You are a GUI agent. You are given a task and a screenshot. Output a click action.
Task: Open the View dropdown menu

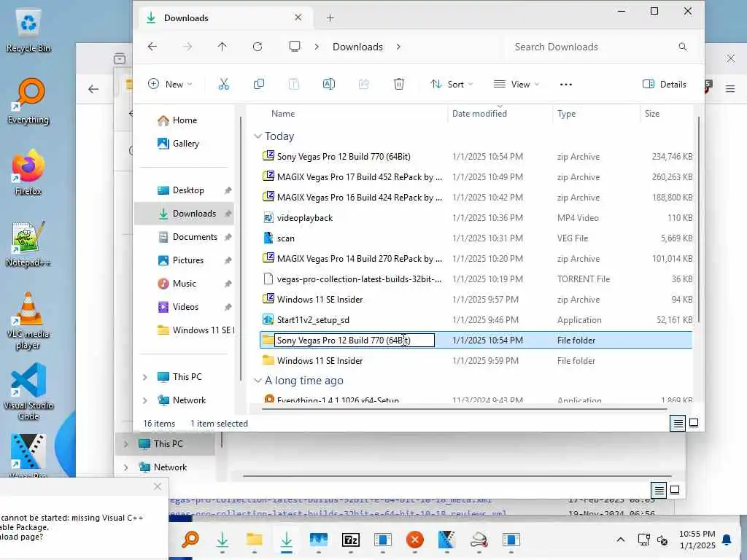(516, 85)
